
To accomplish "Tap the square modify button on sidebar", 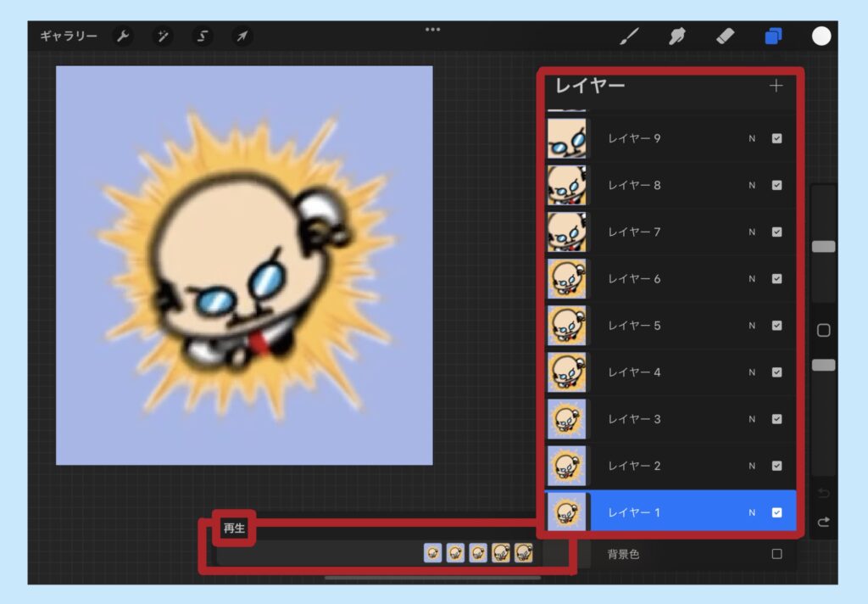I will (x=824, y=330).
